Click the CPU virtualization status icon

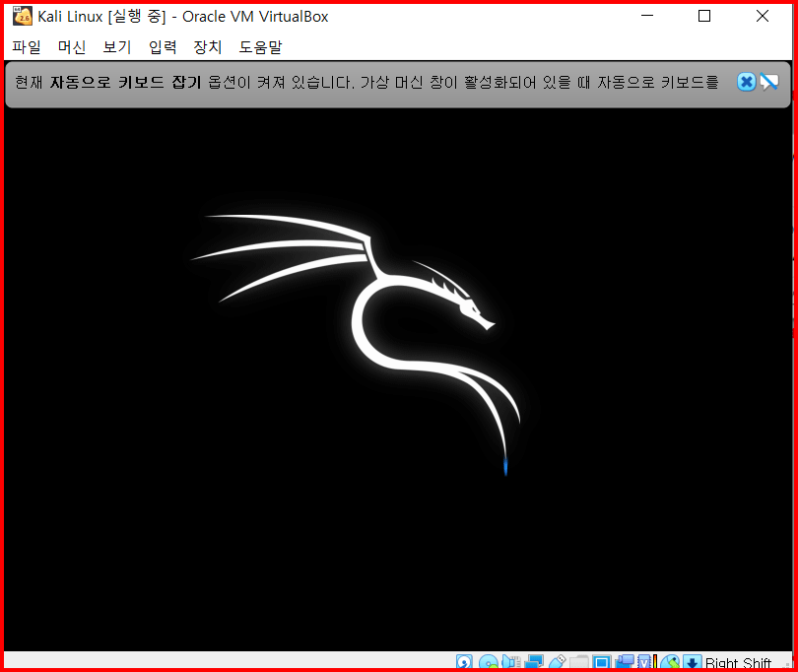pyautogui.click(x=647, y=661)
